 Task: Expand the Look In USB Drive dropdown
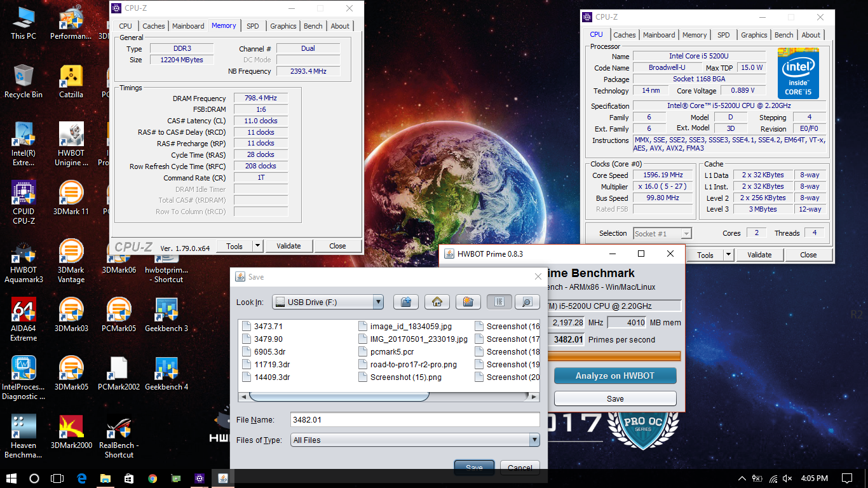point(378,302)
